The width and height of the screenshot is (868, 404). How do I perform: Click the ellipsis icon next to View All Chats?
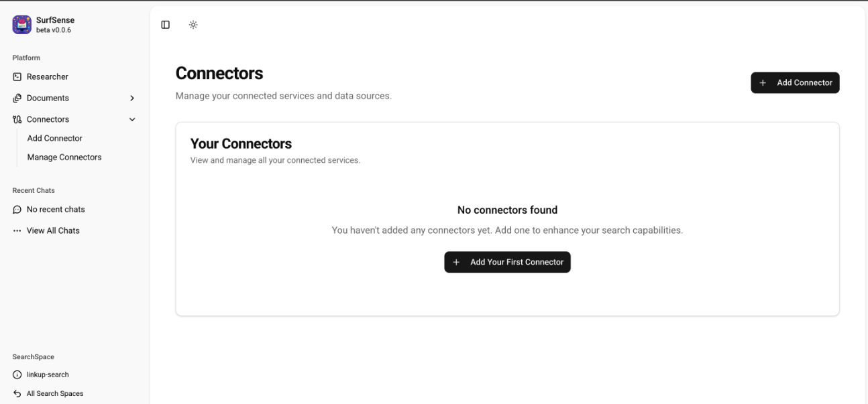pyautogui.click(x=17, y=230)
